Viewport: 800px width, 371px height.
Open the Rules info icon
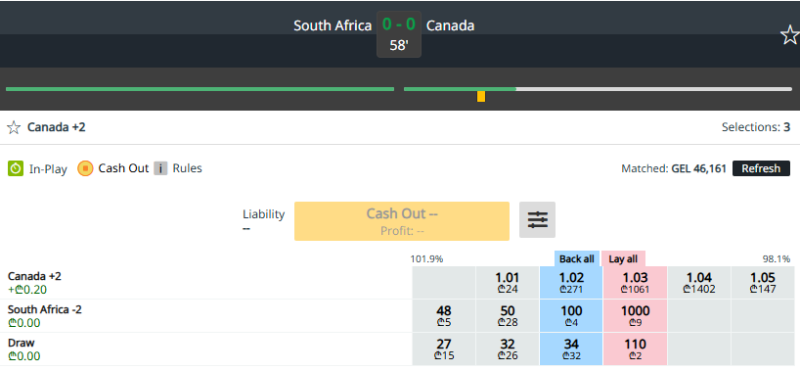pyautogui.click(x=161, y=168)
